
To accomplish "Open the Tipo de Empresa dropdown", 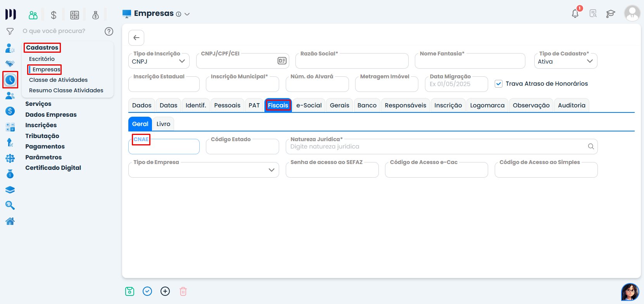I will pos(204,170).
